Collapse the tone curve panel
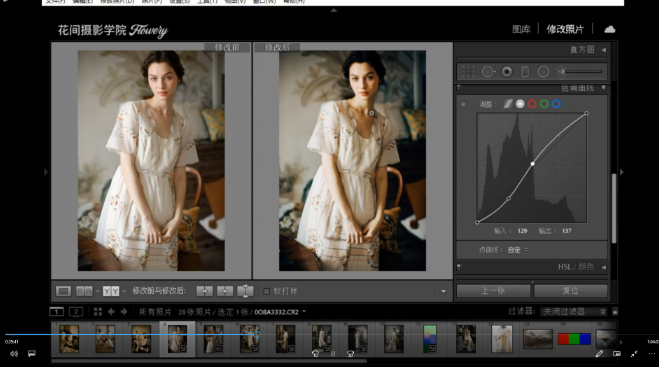The image size is (659, 367). [604, 88]
